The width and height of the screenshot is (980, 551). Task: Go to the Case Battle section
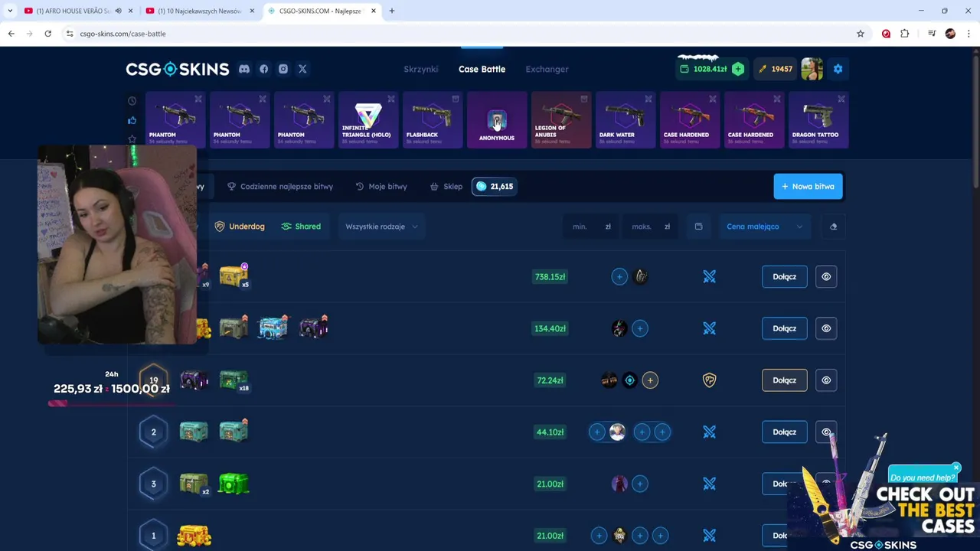482,69
